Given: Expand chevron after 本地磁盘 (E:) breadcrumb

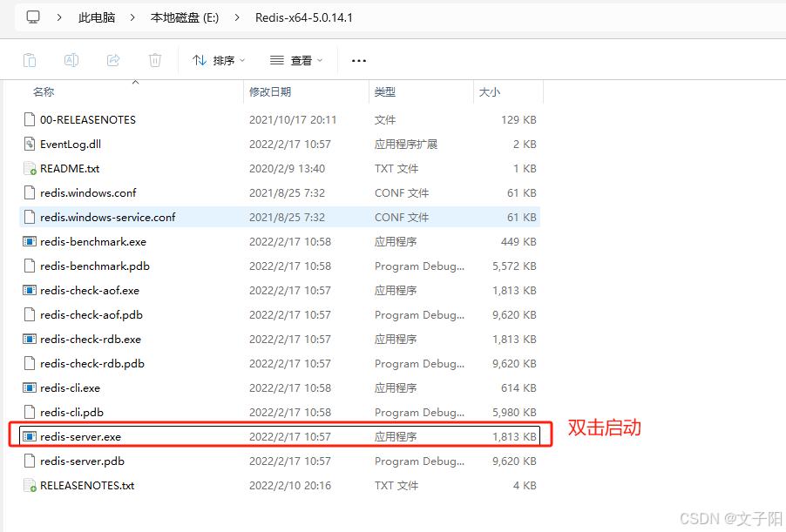Looking at the screenshot, I should click(237, 17).
